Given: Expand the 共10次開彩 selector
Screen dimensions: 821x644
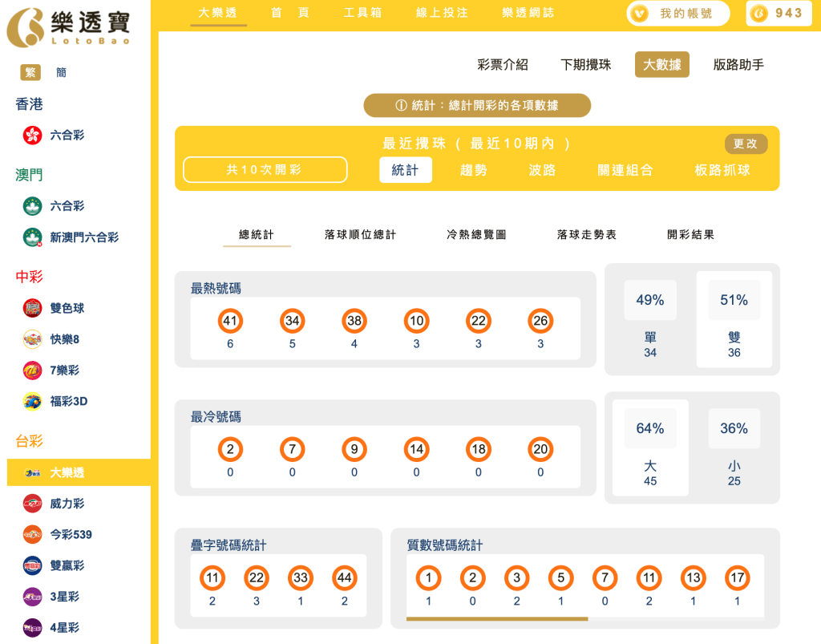Looking at the screenshot, I should click(x=265, y=169).
